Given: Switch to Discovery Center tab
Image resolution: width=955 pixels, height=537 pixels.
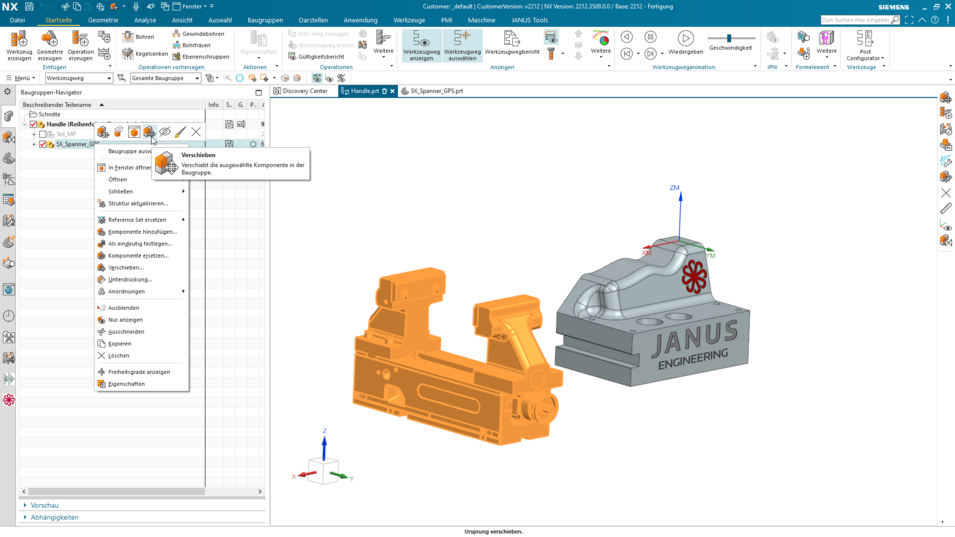Looking at the screenshot, I should click(301, 91).
